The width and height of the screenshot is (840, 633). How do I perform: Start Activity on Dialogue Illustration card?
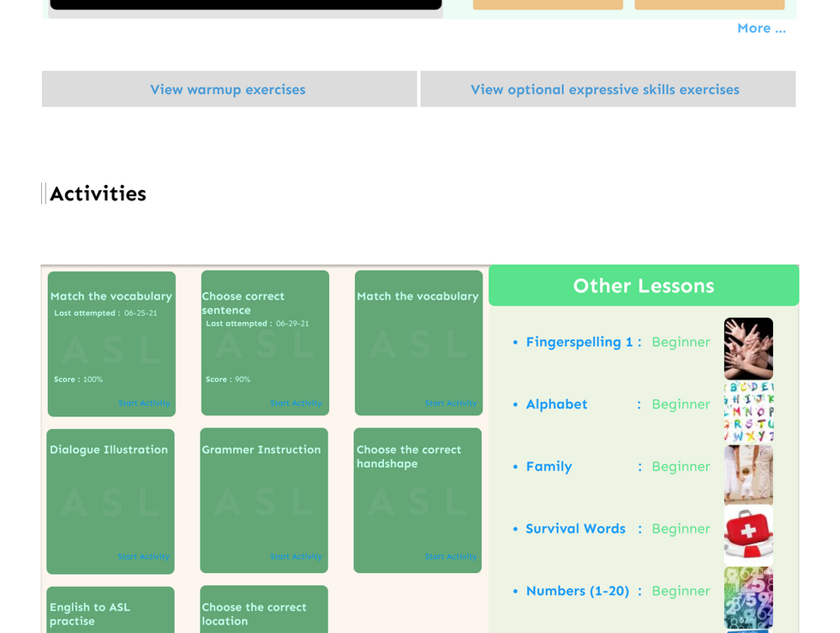pos(144,557)
